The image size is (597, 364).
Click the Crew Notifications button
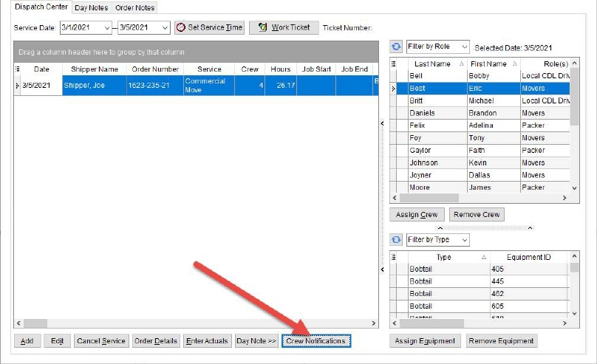pyautogui.click(x=315, y=341)
